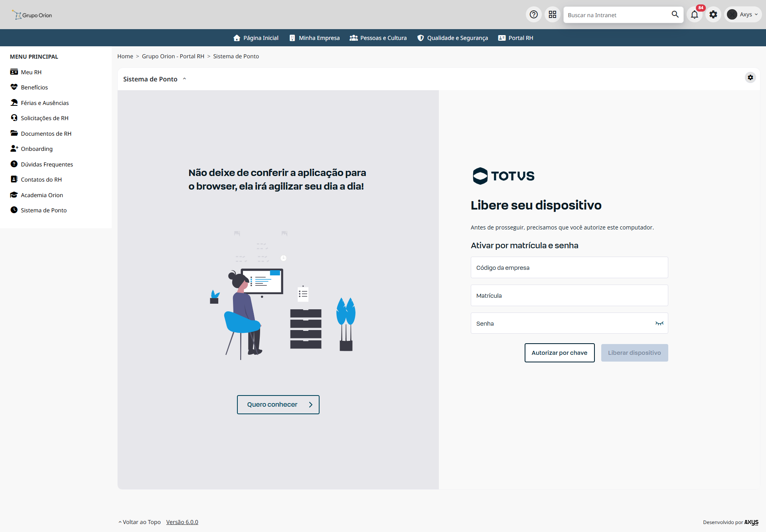The width and height of the screenshot is (766, 532).
Task: Click the arrow inside Quero conhecer button
Action: [x=311, y=405]
